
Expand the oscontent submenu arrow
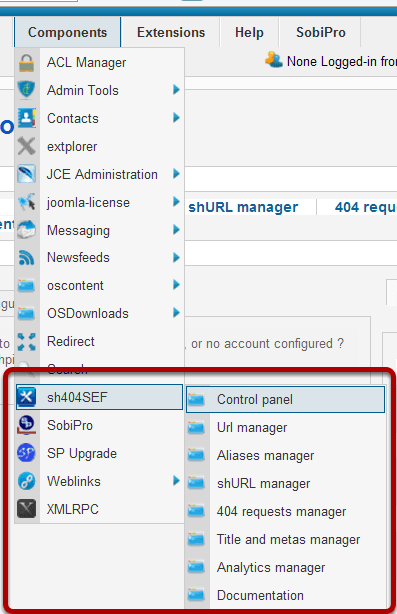tap(176, 285)
